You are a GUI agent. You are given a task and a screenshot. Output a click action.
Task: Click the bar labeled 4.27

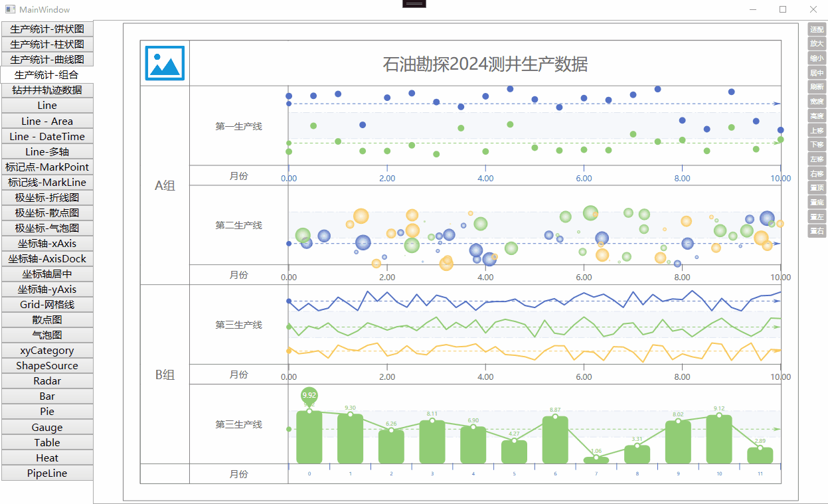coord(514,452)
